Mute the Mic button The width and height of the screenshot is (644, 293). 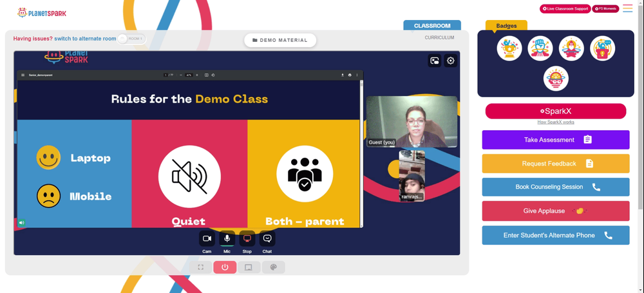pos(227,238)
